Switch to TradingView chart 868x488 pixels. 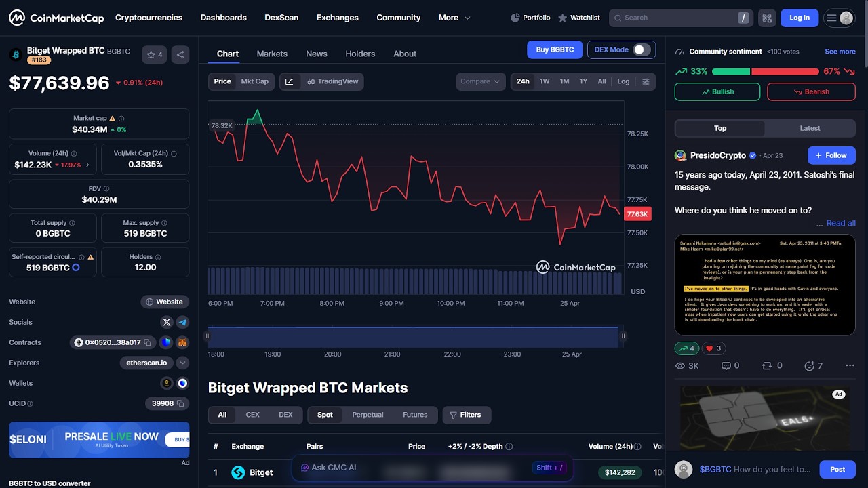(x=332, y=81)
